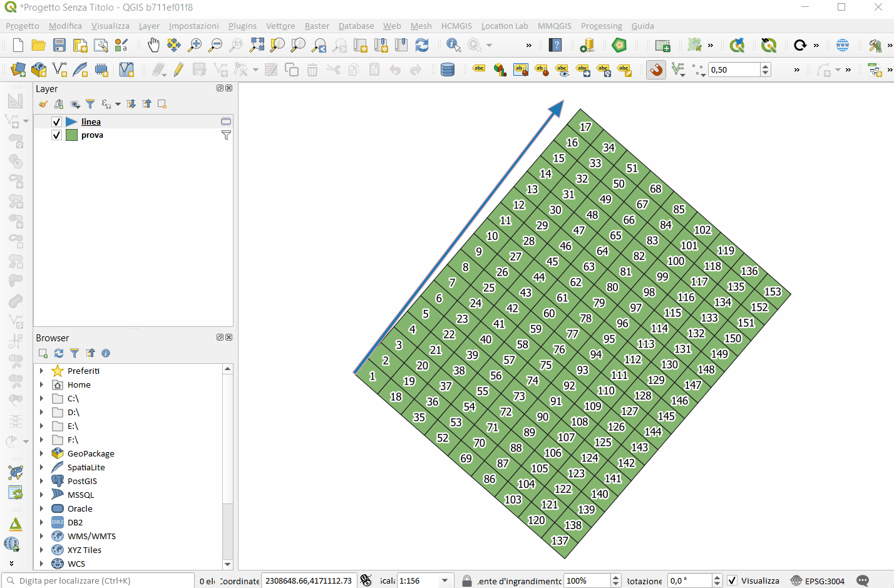894x588 pixels.
Task: Open the Help question mark icon
Action: click(x=555, y=45)
